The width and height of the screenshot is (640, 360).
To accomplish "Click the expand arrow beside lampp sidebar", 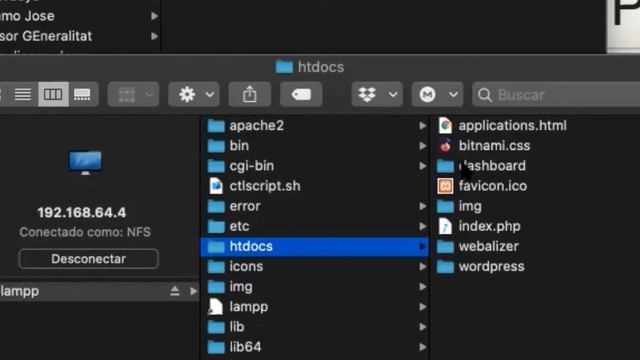I will pyautogui.click(x=193, y=291).
